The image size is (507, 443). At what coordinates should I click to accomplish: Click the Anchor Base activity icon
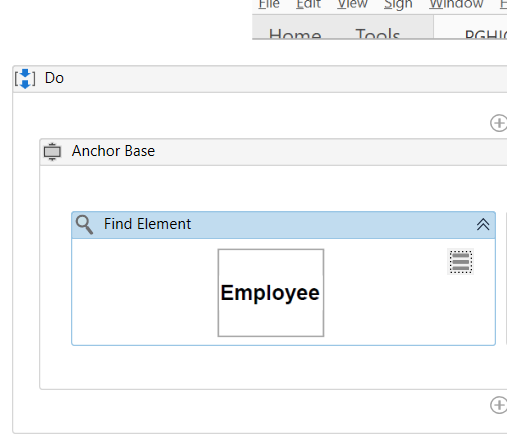pyautogui.click(x=52, y=152)
